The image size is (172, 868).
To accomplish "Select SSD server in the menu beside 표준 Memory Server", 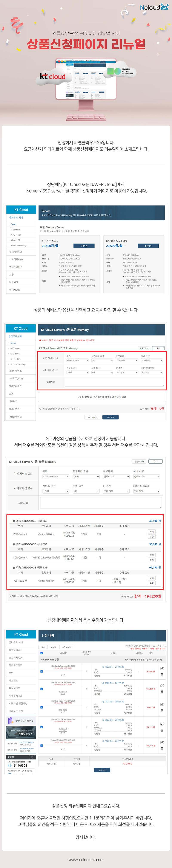I will 16,230.
